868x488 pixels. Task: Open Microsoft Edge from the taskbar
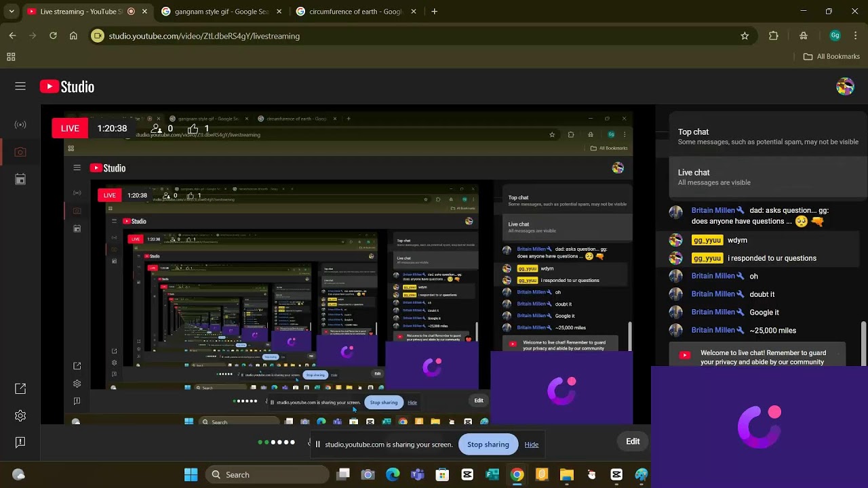[393, 474]
